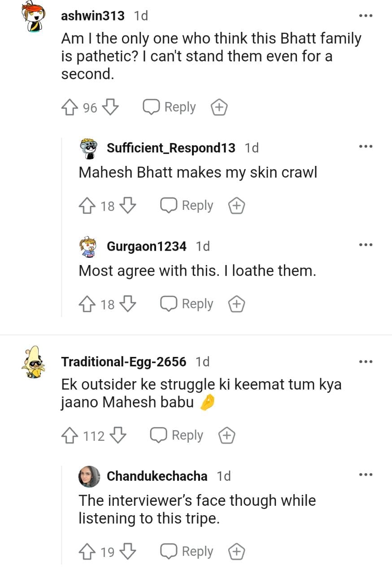Open ashwin313's user profile via username
The height and width of the screenshot is (574, 392).
coord(92,16)
